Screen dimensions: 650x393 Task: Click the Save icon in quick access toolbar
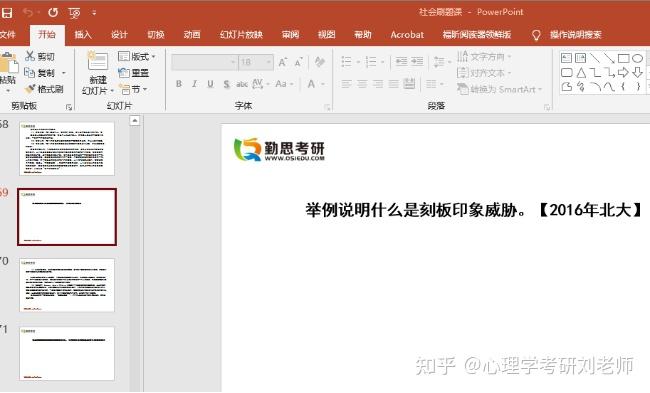(x=7, y=13)
